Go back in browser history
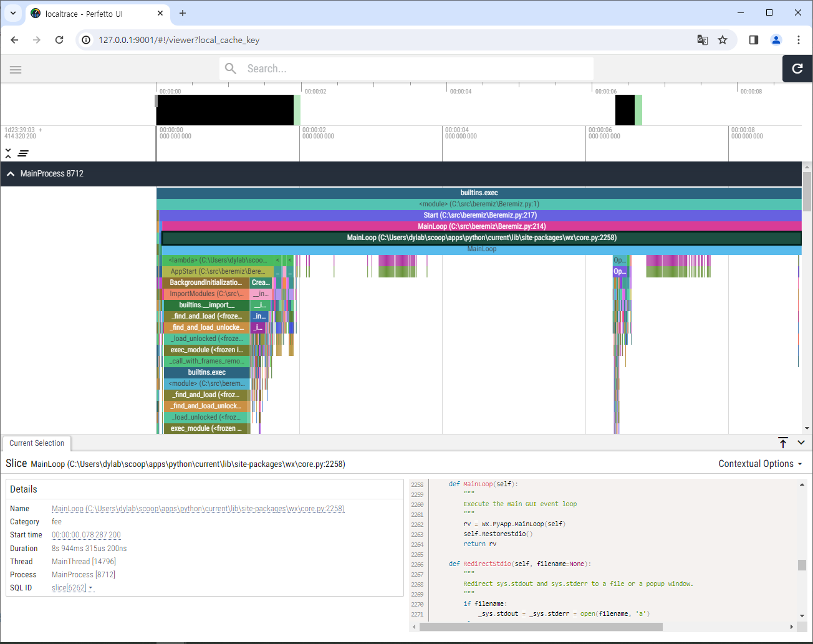This screenshot has width=813, height=644. [14, 40]
